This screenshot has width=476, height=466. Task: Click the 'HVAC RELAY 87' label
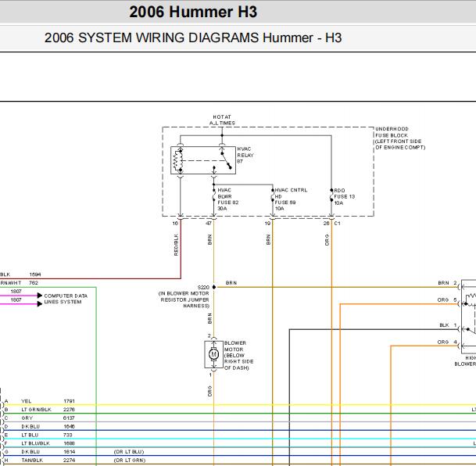(245, 155)
